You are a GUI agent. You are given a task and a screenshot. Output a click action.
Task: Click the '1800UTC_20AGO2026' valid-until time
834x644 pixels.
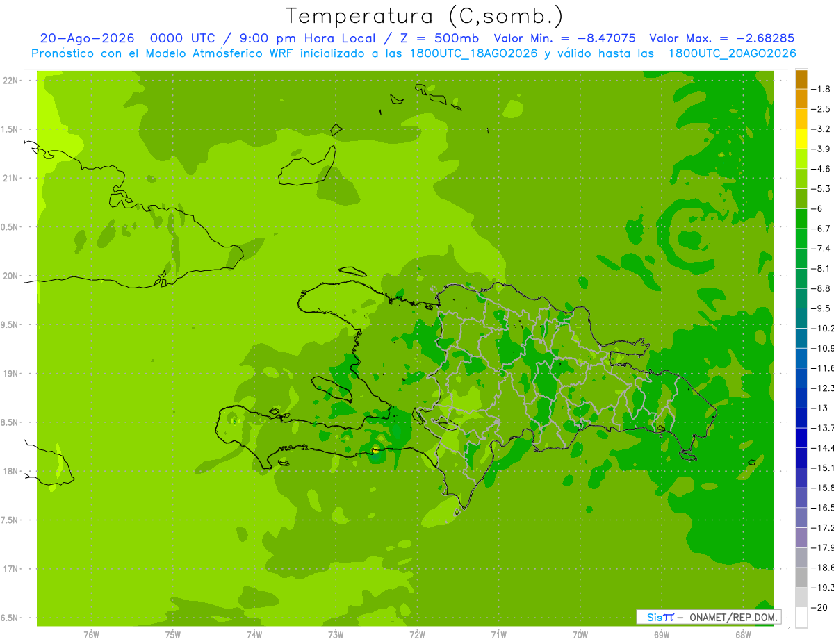click(732, 53)
